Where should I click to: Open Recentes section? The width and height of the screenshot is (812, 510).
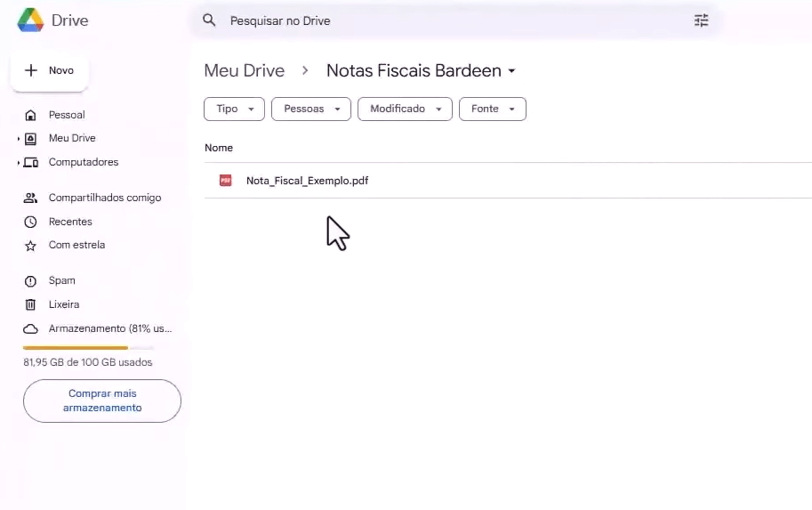[70, 222]
